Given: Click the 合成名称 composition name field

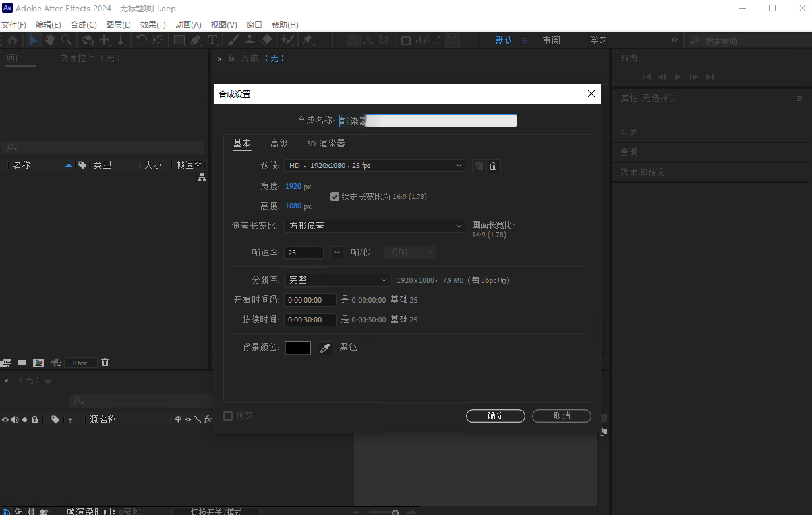Looking at the screenshot, I should point(428,121).
